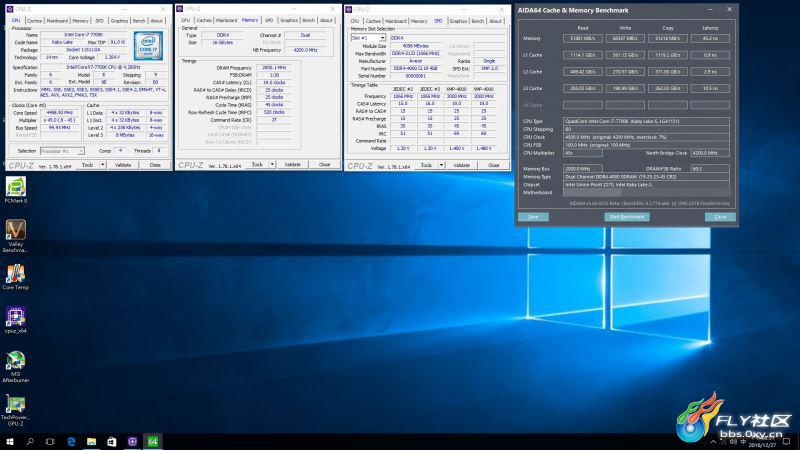
Task: Open Caches tab in the SPD tab CPU-Z window
Action: pos(373,21)
